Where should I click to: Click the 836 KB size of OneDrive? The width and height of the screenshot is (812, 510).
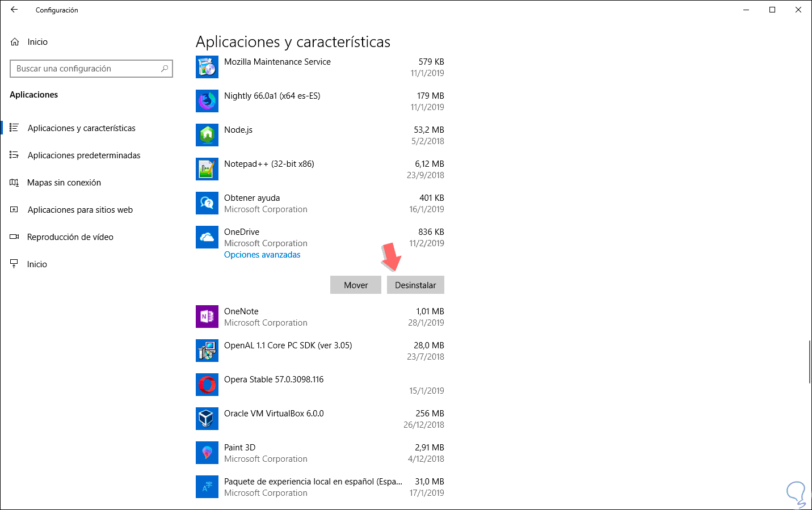point(431,232)
